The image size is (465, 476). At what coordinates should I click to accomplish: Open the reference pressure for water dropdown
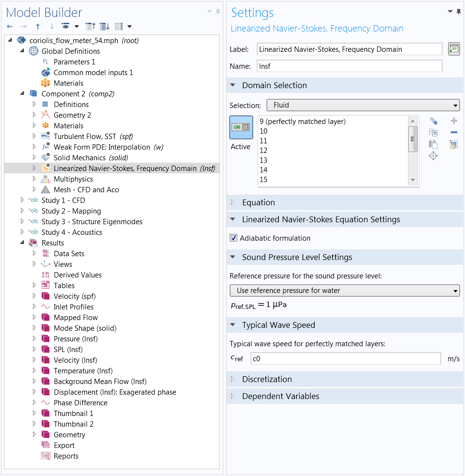click(344, 291)
